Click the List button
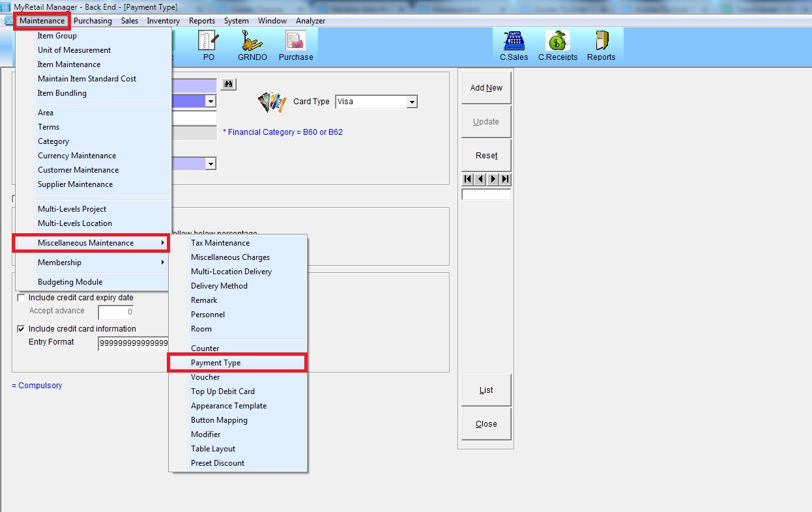This screenshot has height=512, width=812. pyautogui.click(x=486, y=390)
